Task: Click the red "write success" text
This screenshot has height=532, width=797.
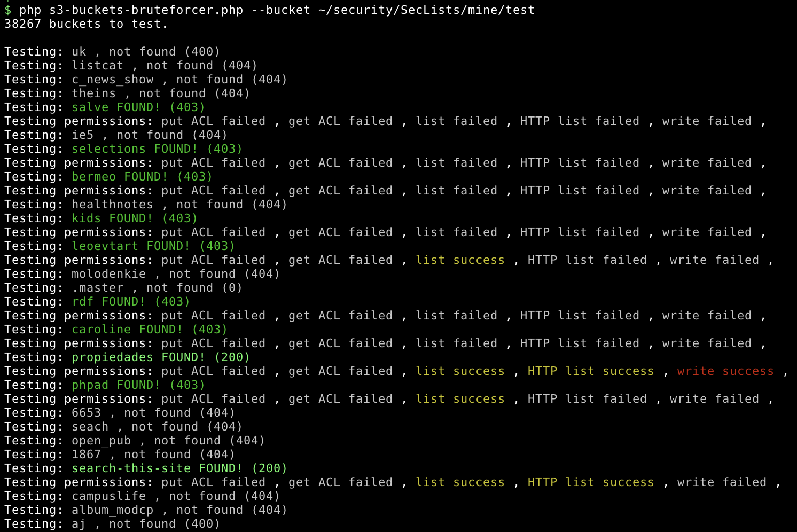Action: point(725,371)
